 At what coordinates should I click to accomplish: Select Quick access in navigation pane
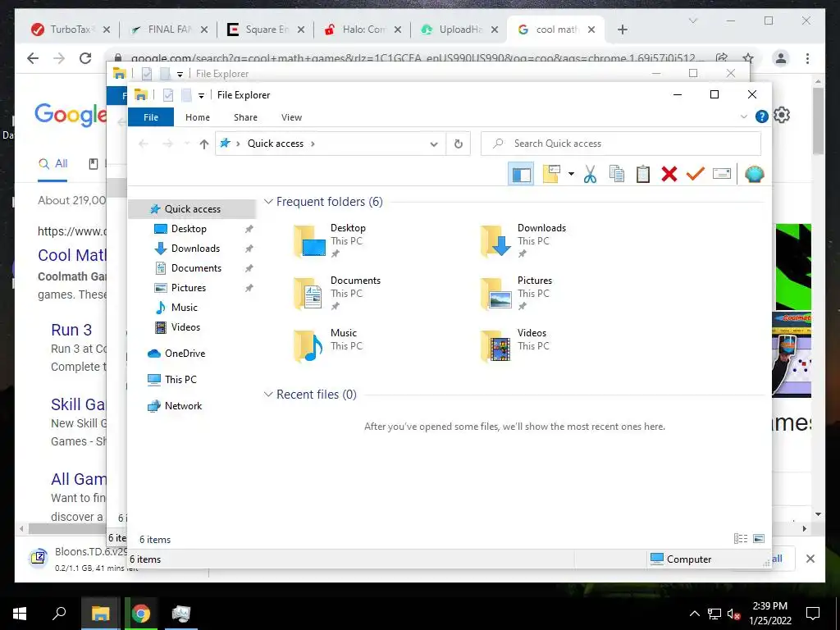click(x=192, y=209)
